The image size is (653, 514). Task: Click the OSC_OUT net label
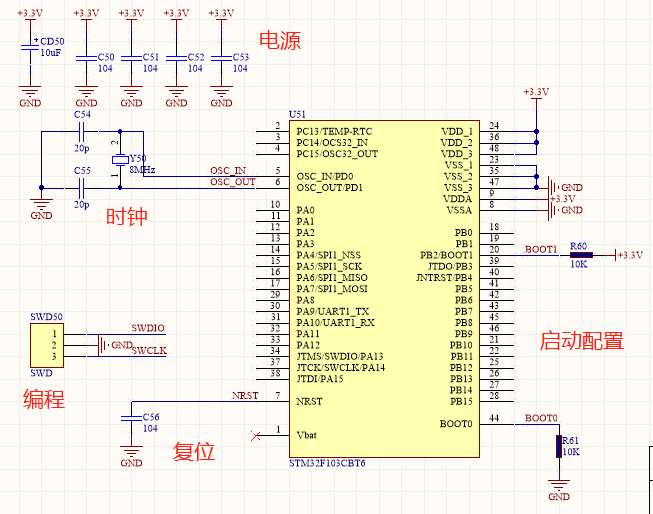233,182
